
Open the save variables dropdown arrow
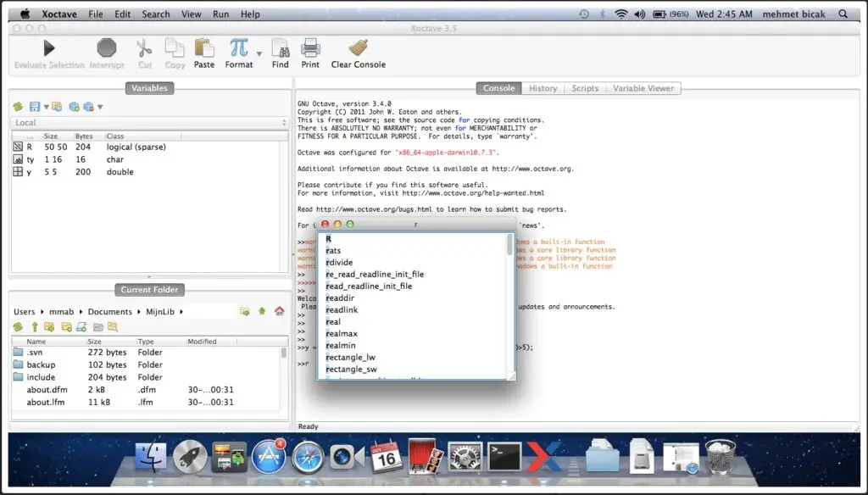(x=47, y=107)
